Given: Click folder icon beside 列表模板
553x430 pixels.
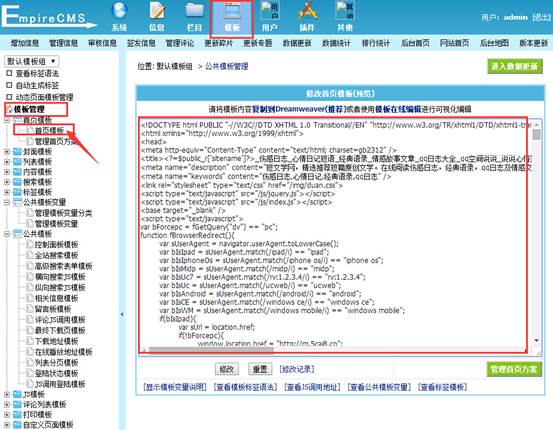Looking at the screenshot, I should (17, 162).
